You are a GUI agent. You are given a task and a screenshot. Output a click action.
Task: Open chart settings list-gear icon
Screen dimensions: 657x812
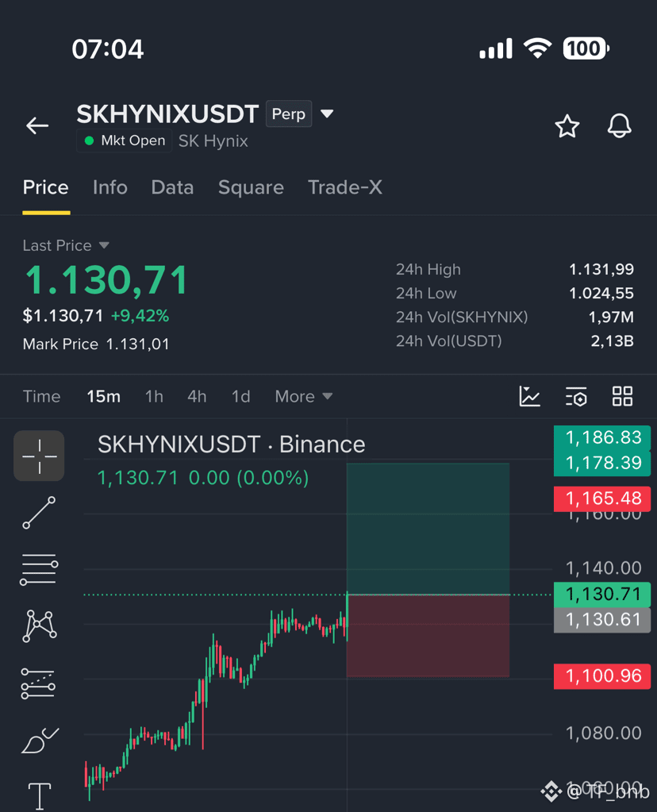click(576, 396)
